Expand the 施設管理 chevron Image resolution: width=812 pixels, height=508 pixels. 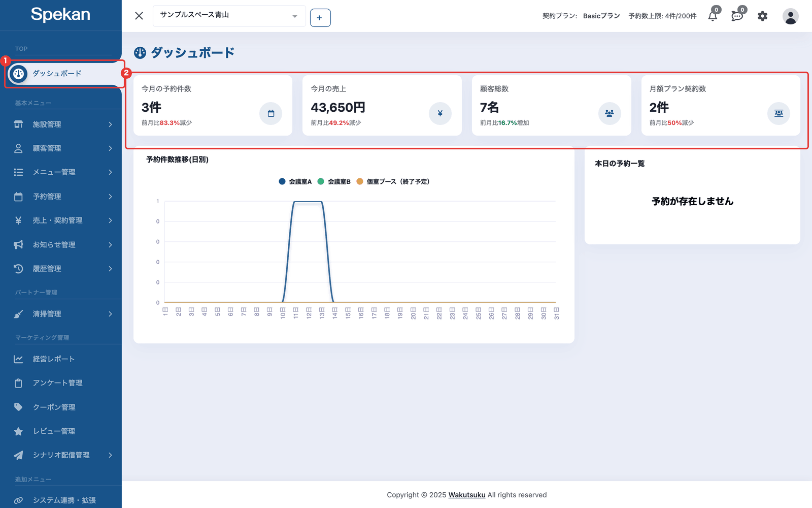[110, 124]
